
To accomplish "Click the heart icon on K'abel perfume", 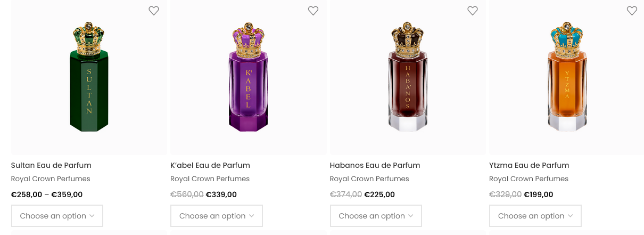I will click(x=313, y=11).
